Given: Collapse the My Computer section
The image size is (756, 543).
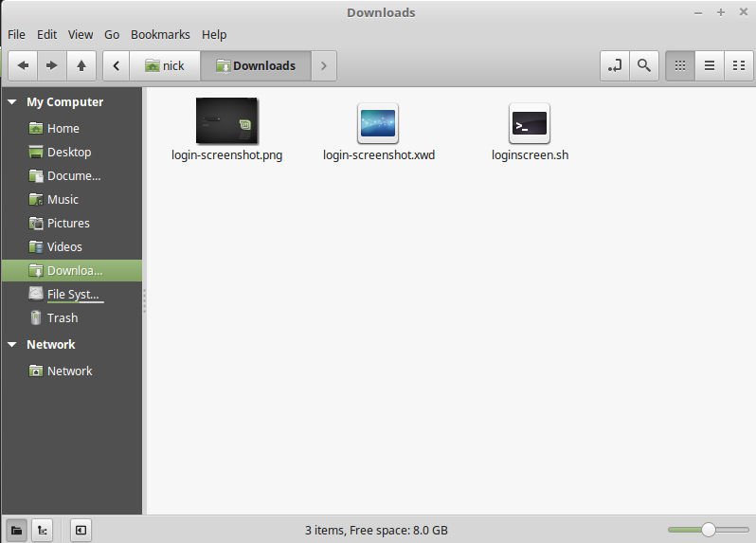Looking at the screenshot, I should click(x=12, y=102).
